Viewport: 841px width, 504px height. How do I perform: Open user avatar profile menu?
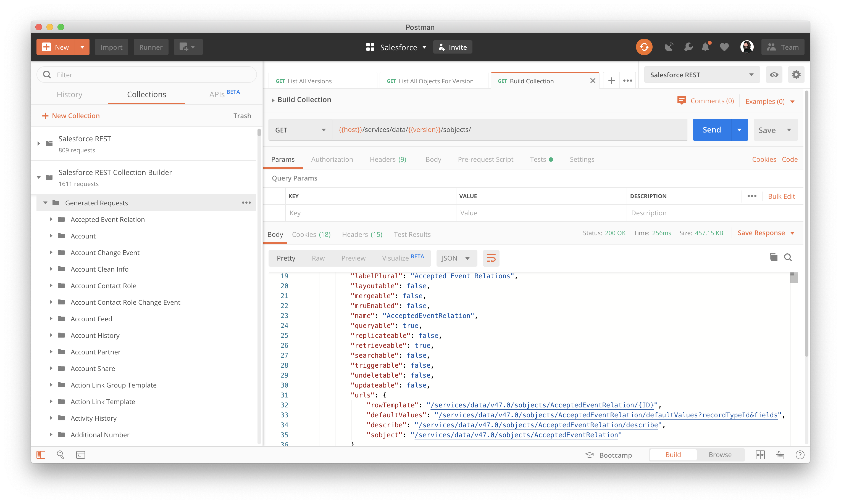click(747, 47)
